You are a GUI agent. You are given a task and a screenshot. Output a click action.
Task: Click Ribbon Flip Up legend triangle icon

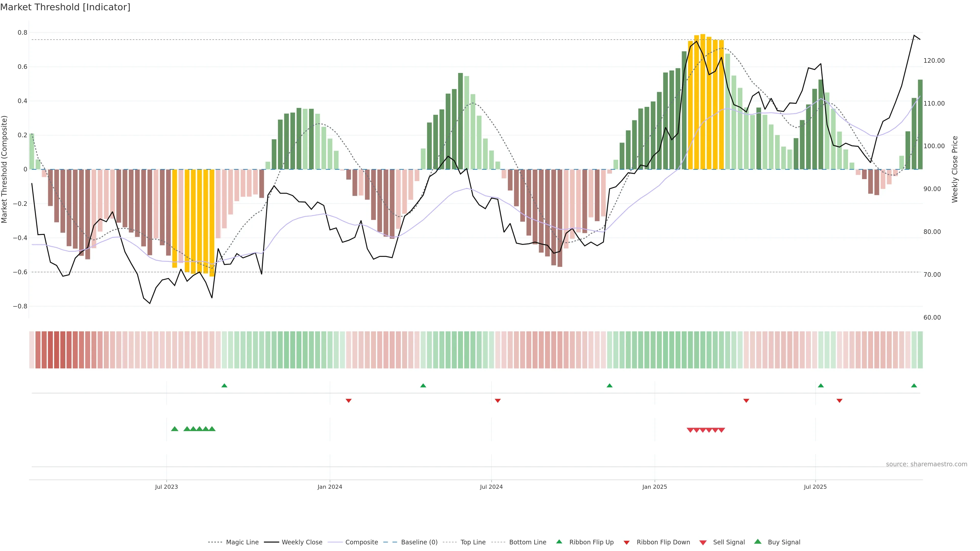click(x=559, y=542)
